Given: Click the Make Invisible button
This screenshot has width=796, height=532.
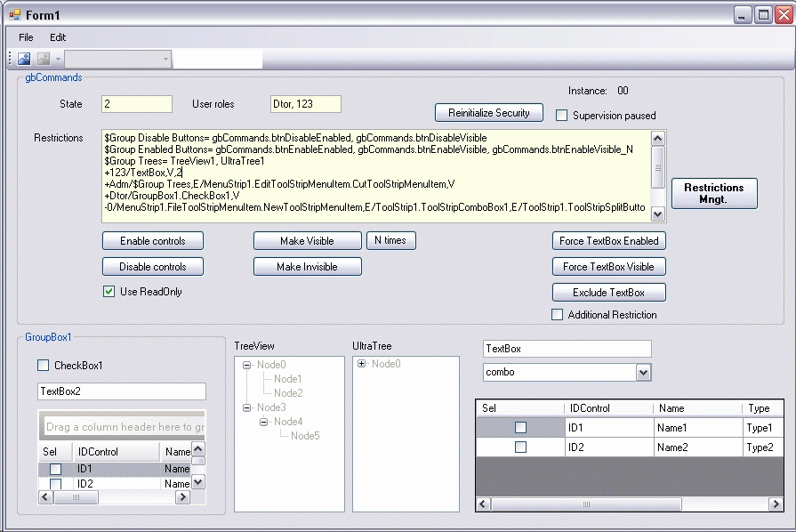Looking at the screenshot, I should click(x=307, y=267).
